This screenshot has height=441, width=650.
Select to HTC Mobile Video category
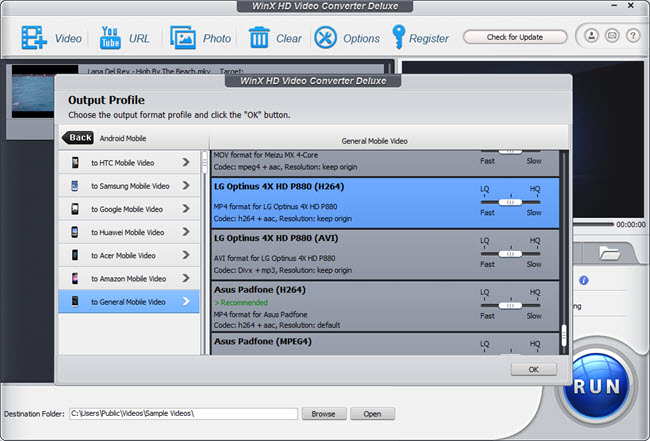click(129, 162)
